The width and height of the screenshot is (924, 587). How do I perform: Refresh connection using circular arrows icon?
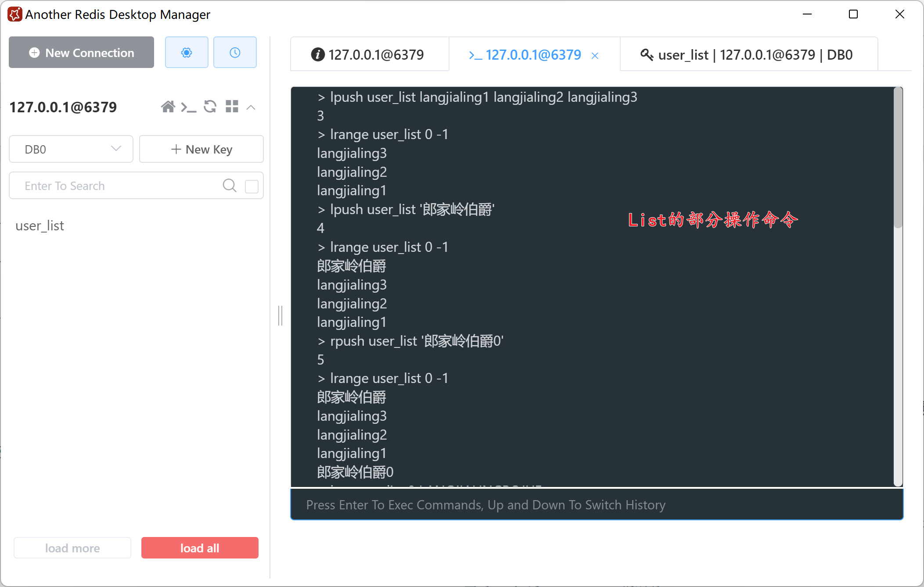coord(210,107)
